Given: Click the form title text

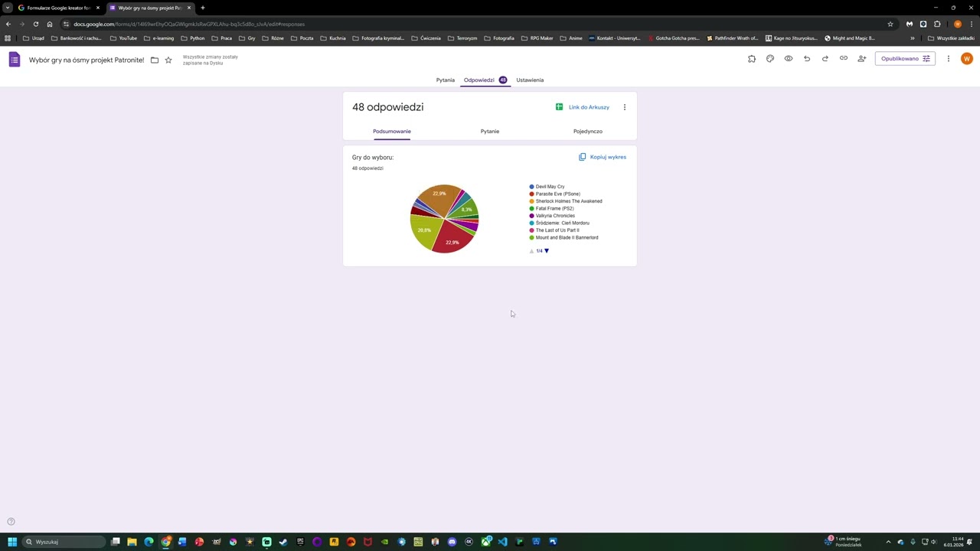Looking at the screenshot, I should pos(87,60).
